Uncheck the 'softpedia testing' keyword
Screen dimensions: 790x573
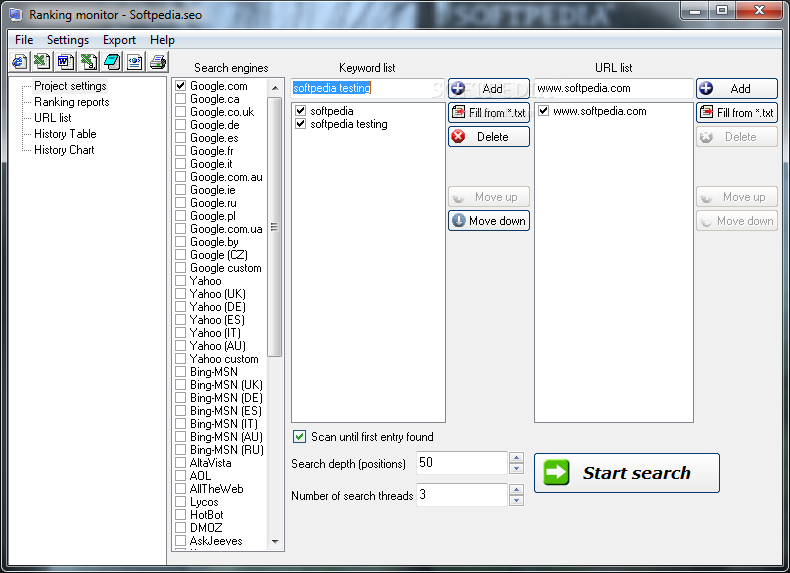301,123
